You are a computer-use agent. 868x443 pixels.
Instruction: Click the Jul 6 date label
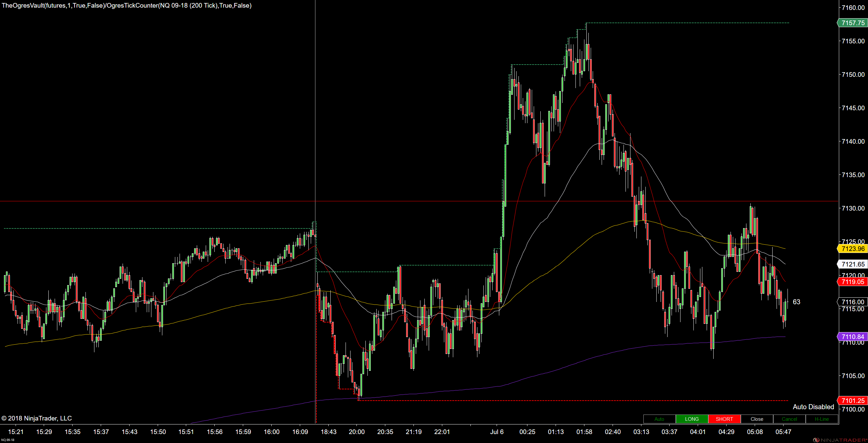click(x=497, y=432)
